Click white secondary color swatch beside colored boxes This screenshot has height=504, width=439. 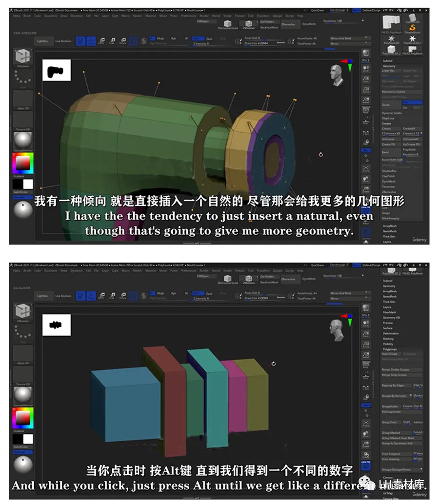(28, 439)
